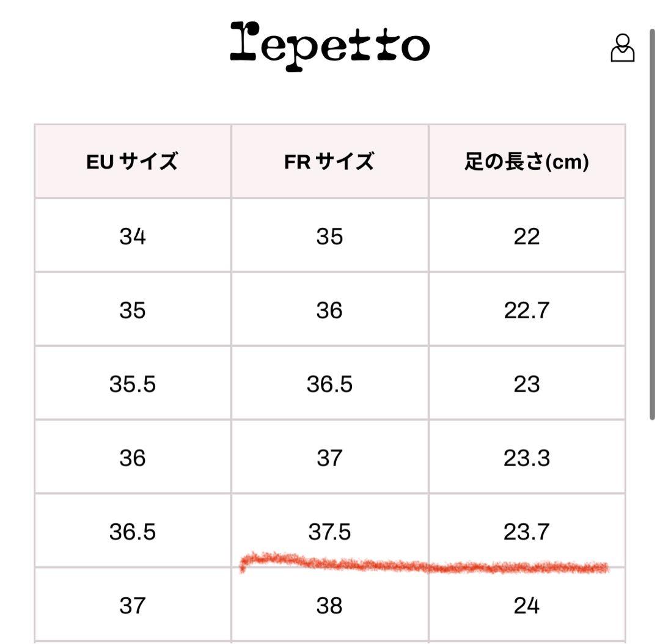Click the EU size 34 cell
660x644 pixels.
133,236
